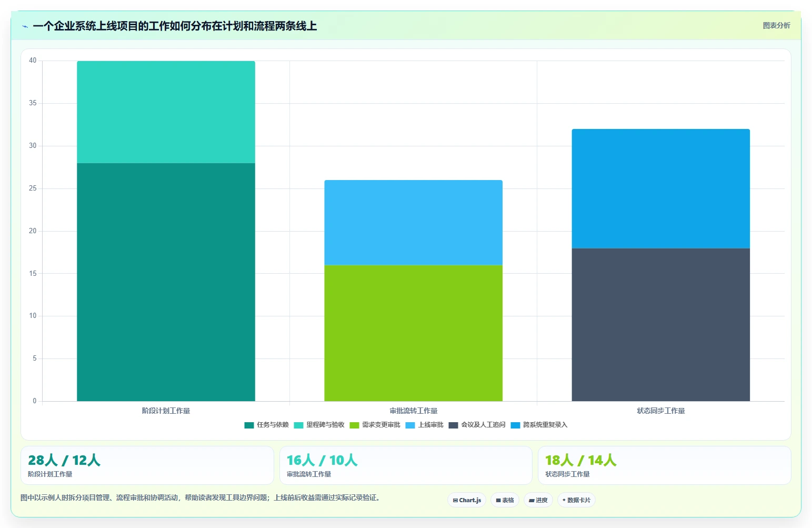The image size is (812, 528).
Task: Select the light blue 上线审批 bar segment
Action: 413,222
